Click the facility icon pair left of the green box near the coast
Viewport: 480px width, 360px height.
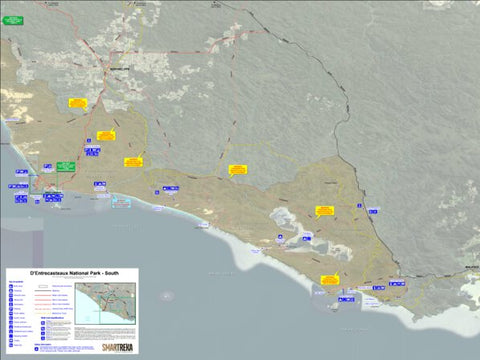click(47, 166)
